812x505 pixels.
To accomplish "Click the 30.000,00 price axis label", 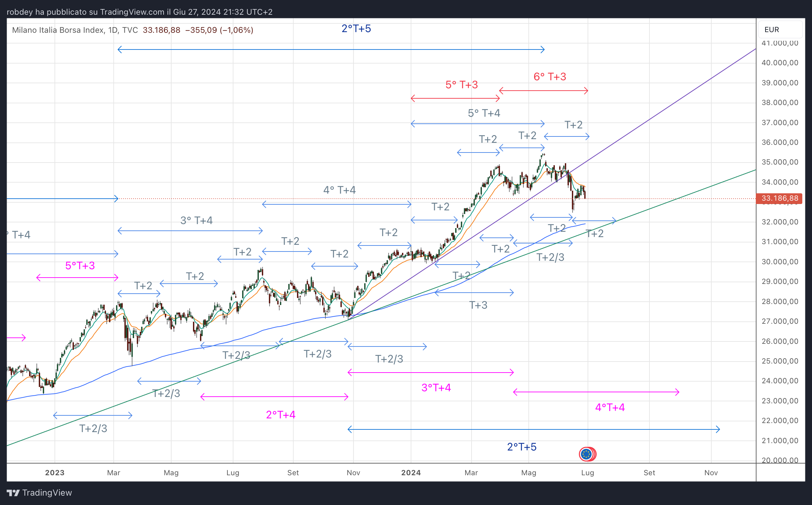I will click(780, 262).
